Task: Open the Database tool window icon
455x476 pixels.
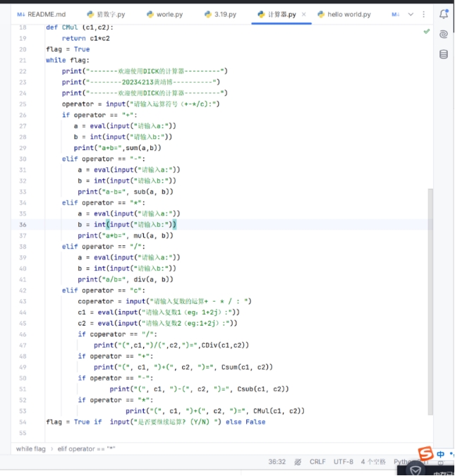Action: tap(444, 54)
